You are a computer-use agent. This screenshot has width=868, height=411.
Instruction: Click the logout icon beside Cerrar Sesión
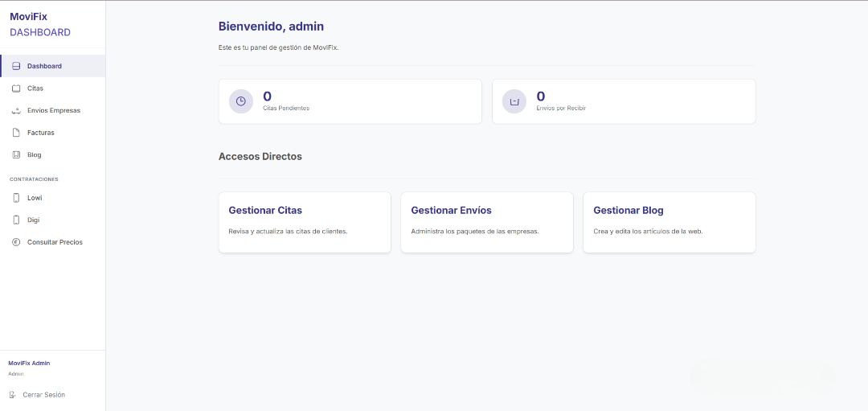click(13, 395)
